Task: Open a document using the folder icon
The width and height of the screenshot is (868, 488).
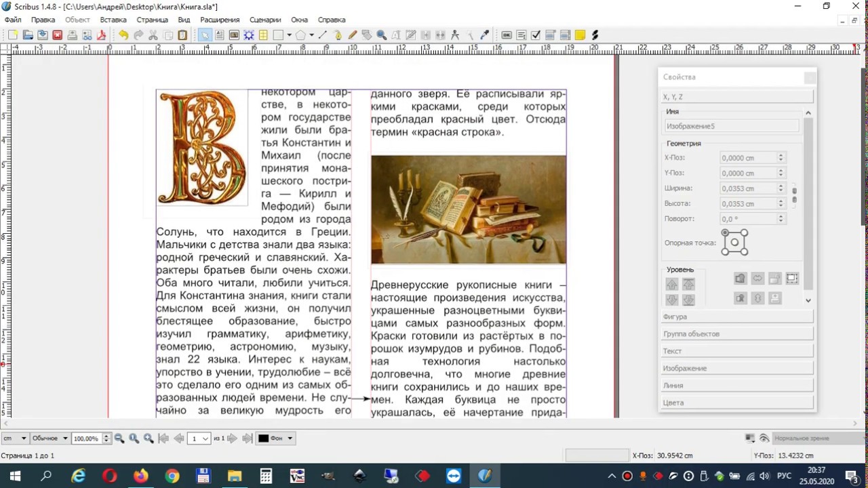Action: [x=28, y=35]
